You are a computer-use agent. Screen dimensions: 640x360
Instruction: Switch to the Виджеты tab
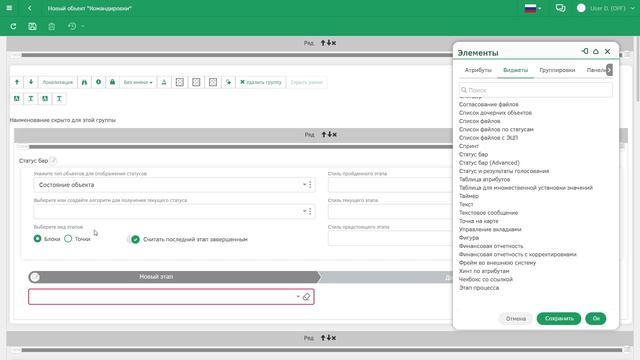tap(516, 70)
